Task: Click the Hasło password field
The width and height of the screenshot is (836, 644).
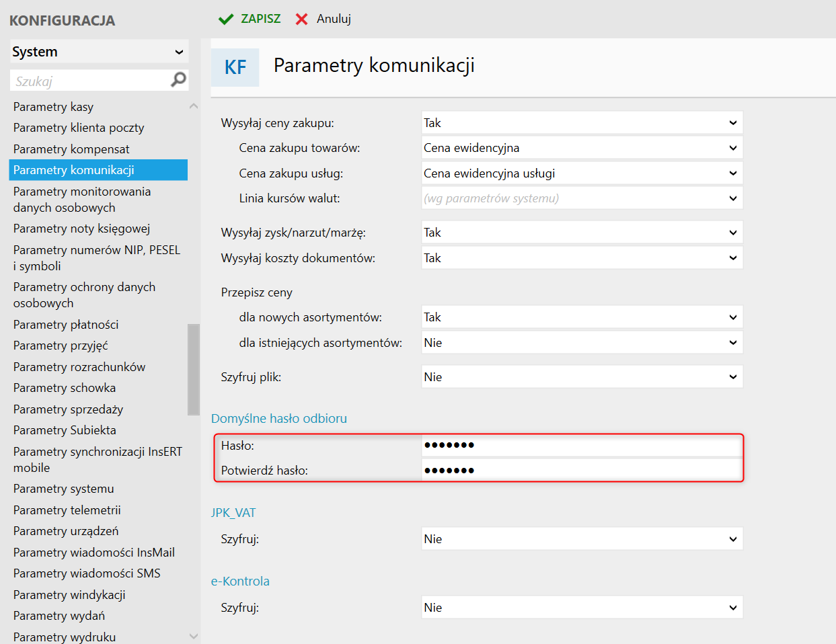Action: tap(582, 445)
